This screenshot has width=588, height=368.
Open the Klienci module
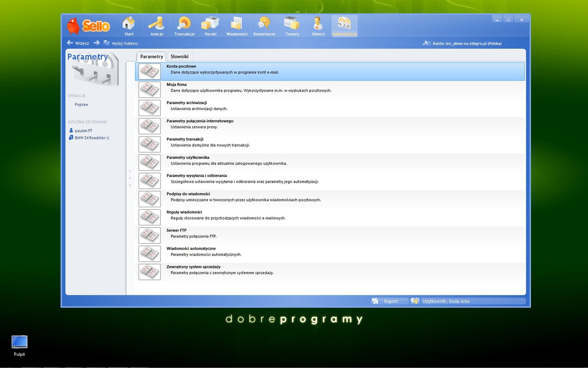pos(318,26)
